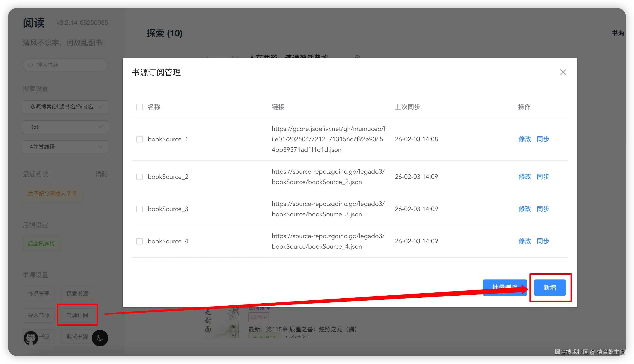Click the search magnifier icon
Screen dimensions: 634x364
[31, 65]
